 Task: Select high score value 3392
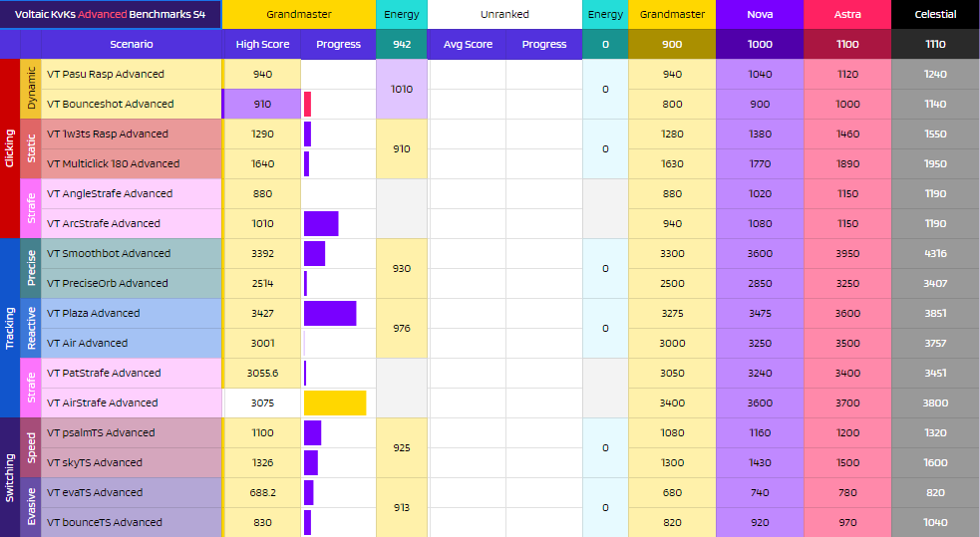click(x=262, y=253)
